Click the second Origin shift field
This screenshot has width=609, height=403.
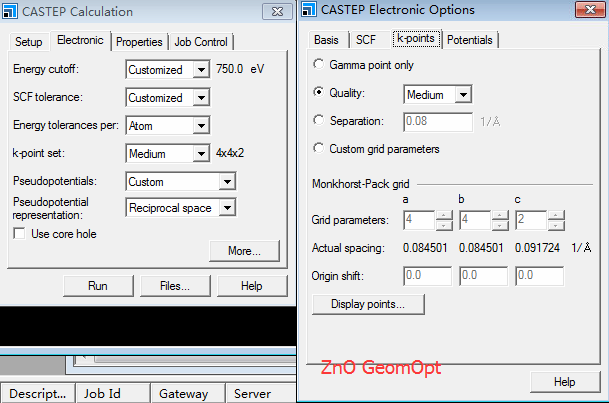[x=484, y=276]
